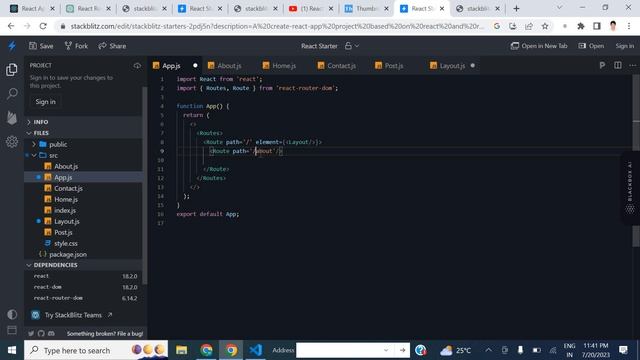Open File Explorer from taskbar

pyautogui.click(x=182, y=350)
